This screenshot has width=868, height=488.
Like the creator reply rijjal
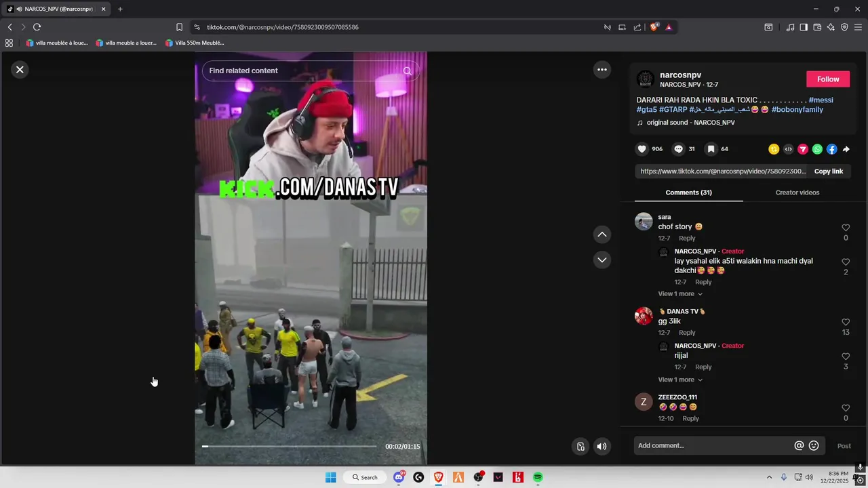(x=846, y=357)
